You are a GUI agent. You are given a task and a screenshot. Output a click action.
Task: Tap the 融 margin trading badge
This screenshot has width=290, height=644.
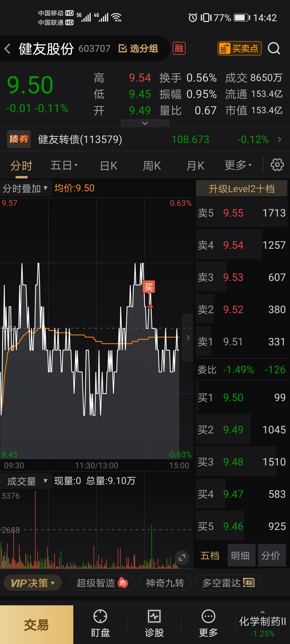(179, 49)
